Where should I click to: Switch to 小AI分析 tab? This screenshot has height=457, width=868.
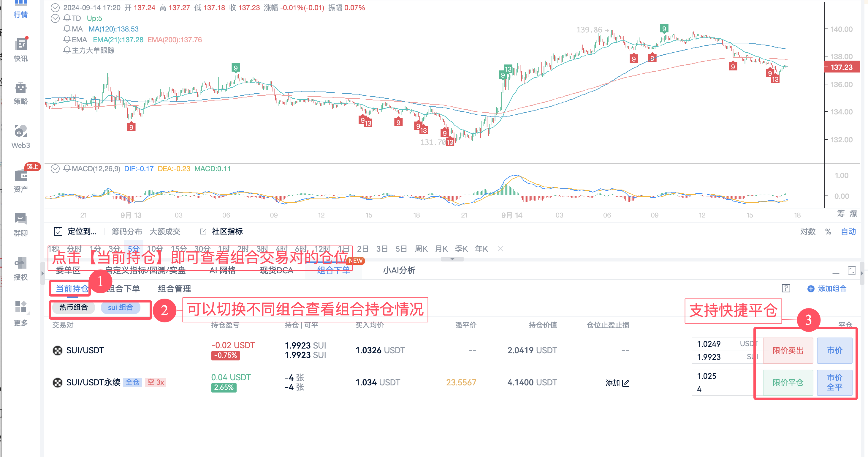click(x=399, y=270)
